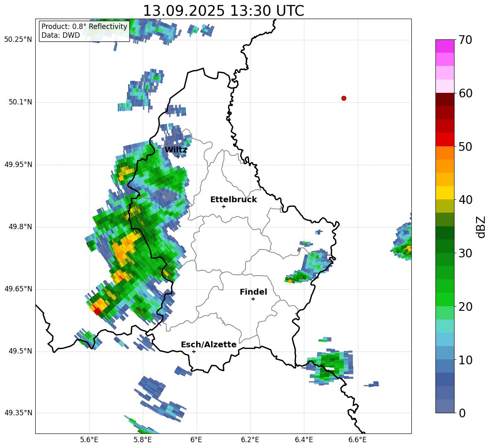Click the 5.6°E longitude label
This screenshot has height=448, width=491.
tap(89, 440)
